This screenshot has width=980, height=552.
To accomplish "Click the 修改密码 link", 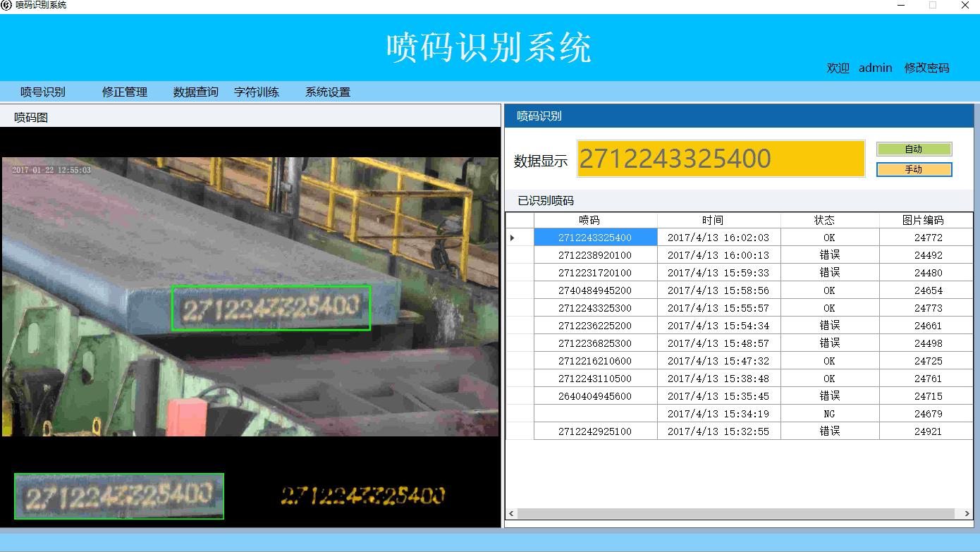I will [x=926, y=68].
